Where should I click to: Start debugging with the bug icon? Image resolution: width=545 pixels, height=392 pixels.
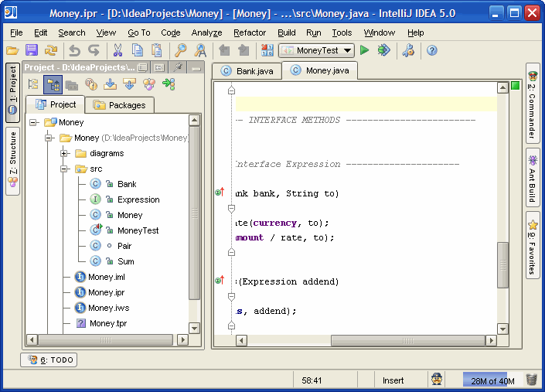coord(383,50)
